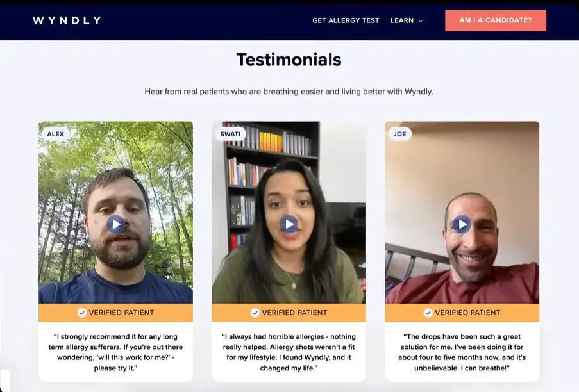The image size is (579, 392).
Task: Click Swati's quote 'I always had horrible allergies'
Action: (x=289, y=352)
